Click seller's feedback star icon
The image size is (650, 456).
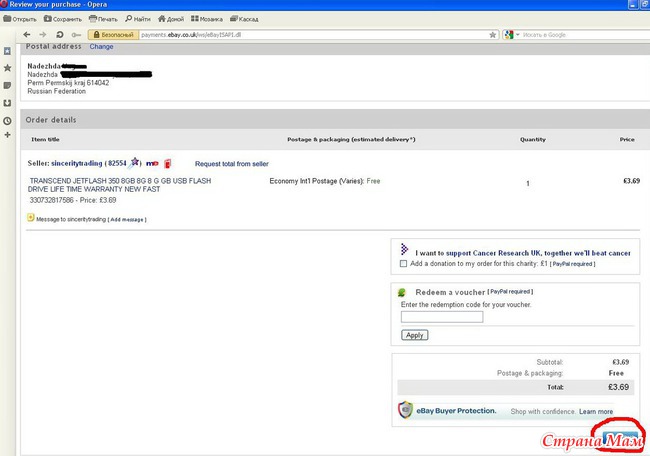pyautogui.click(x=134, y=162)
